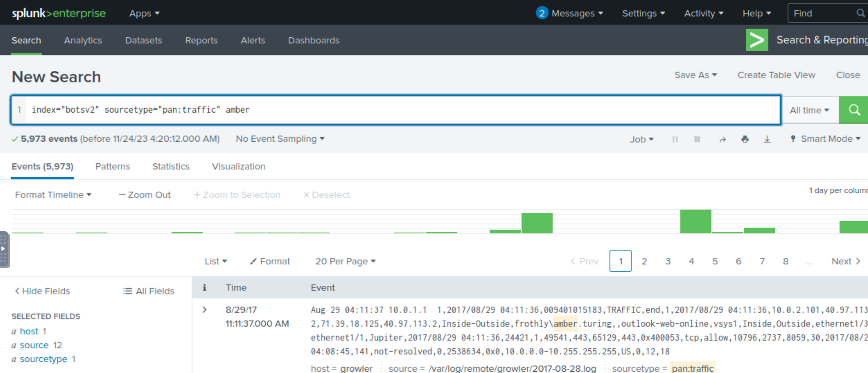Click Next page link
Image resolution: width=868 pixels, height=373 pixels.
[x=846, y=261]
